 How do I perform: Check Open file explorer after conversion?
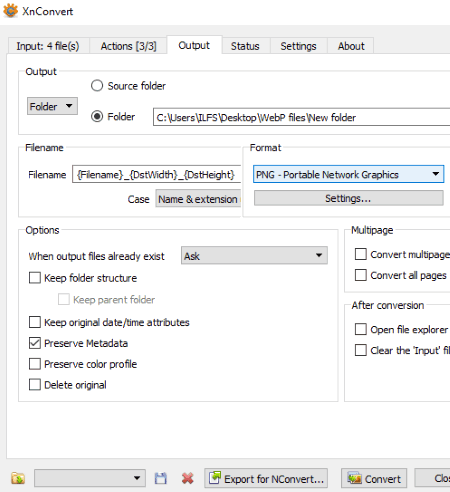click(x=361, y=329)
